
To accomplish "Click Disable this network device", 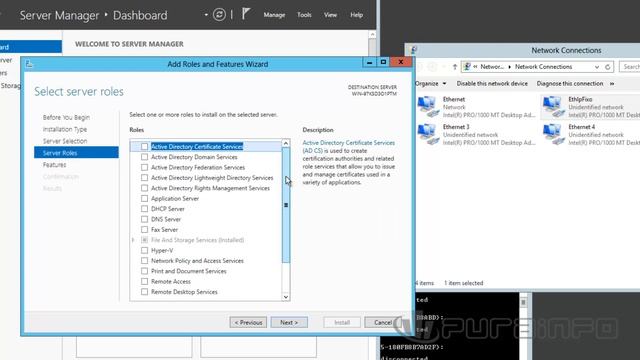I will [x=492, y=83].
